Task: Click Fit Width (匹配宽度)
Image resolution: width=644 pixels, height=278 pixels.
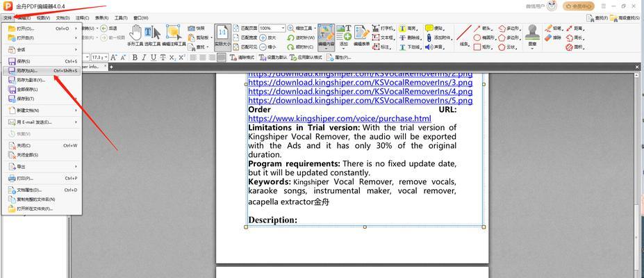Action: coord(245,38)
